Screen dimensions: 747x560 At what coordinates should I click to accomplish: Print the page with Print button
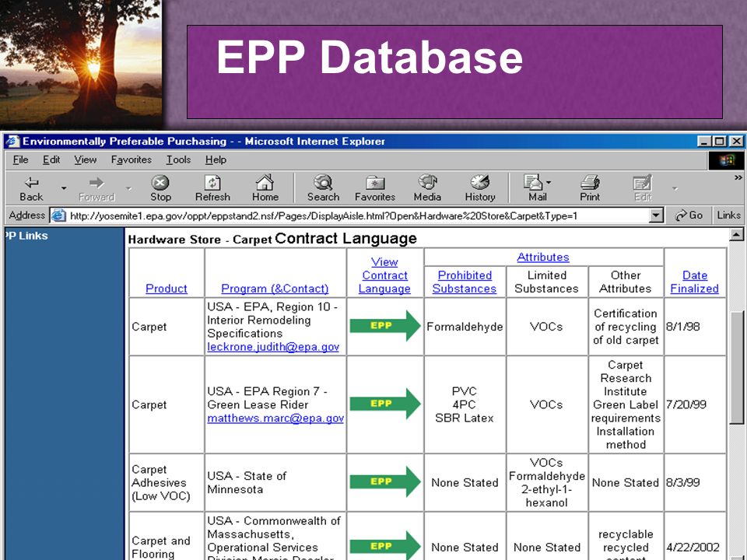590,188
